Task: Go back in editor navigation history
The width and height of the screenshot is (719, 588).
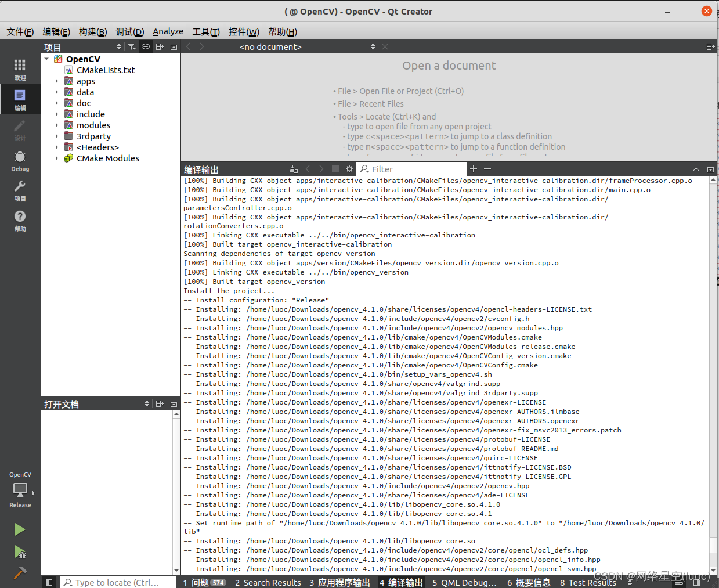Action: (x=188, y=46)
